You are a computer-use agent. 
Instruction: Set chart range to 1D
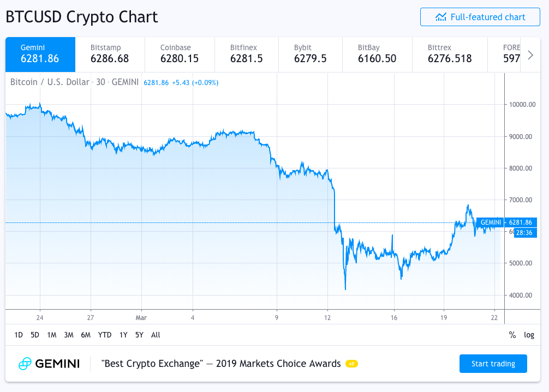pyautogui.click(x=19, y=335)
